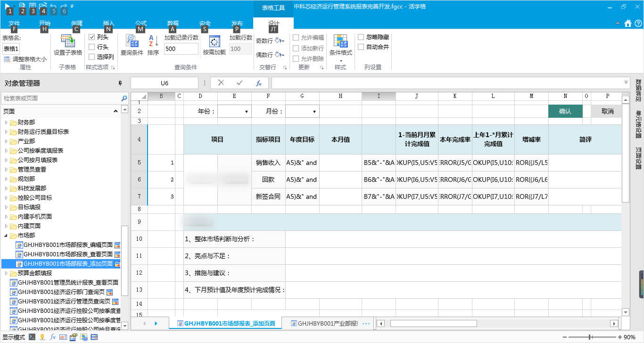Click the 加载记录行数 field with 500

tap(181, 49)
